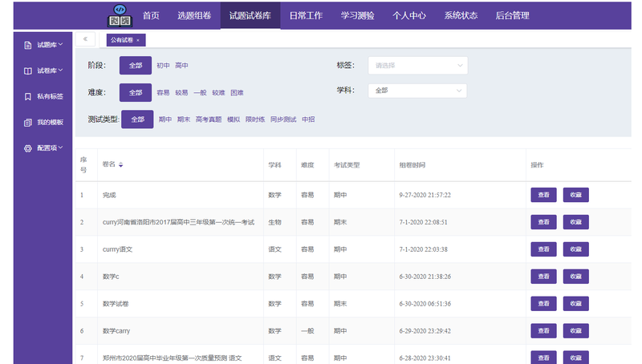The image size is (642, 364).
Task: Filter 测试类型 by 中招
Action: [308, 119]
